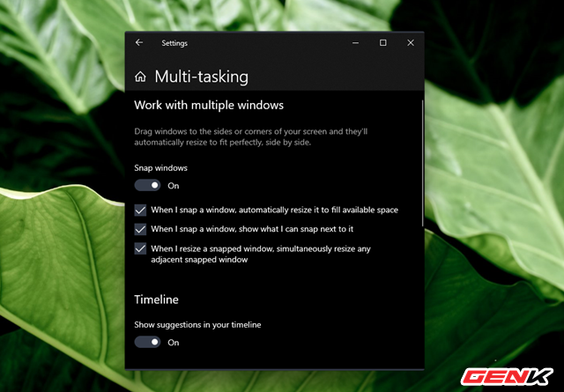Click the On label beside Snap windows toggle
The height and width of the screenshot is (392, 564).
(x=174, y=186)
